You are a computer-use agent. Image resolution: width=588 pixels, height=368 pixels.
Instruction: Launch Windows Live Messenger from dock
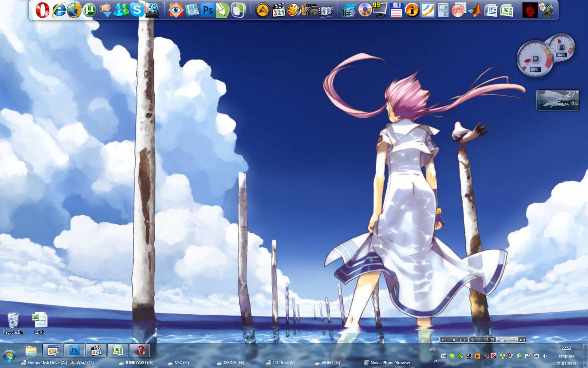click(x=121, y=10)
